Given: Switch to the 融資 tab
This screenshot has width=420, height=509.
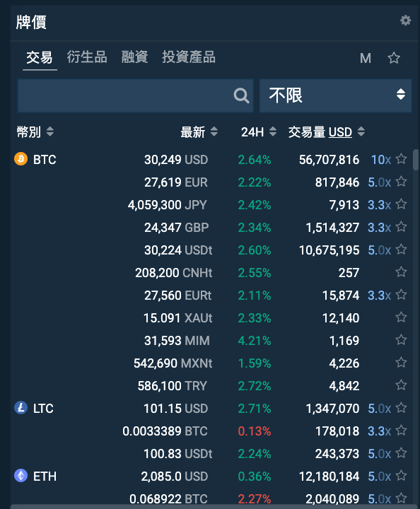Looking at the screenshot, I should [135, 57].
